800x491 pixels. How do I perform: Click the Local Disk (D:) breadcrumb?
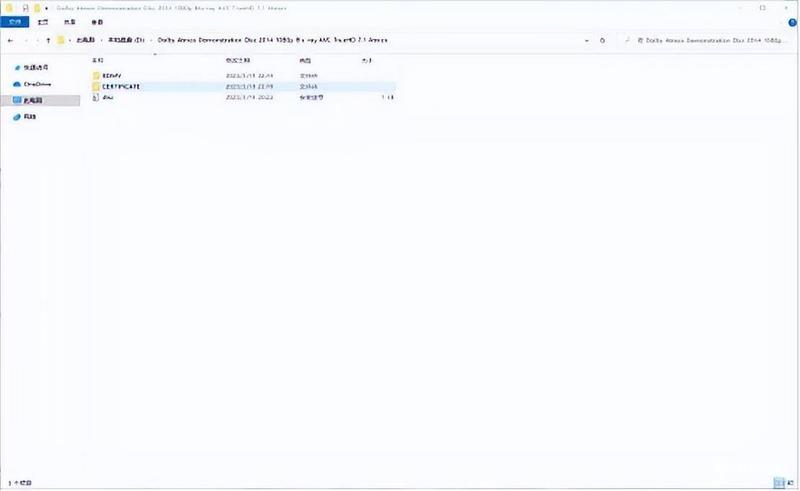point(126,40)
